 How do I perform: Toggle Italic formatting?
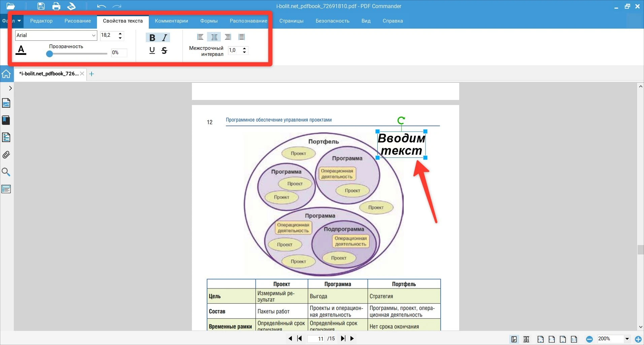point(165,38)
